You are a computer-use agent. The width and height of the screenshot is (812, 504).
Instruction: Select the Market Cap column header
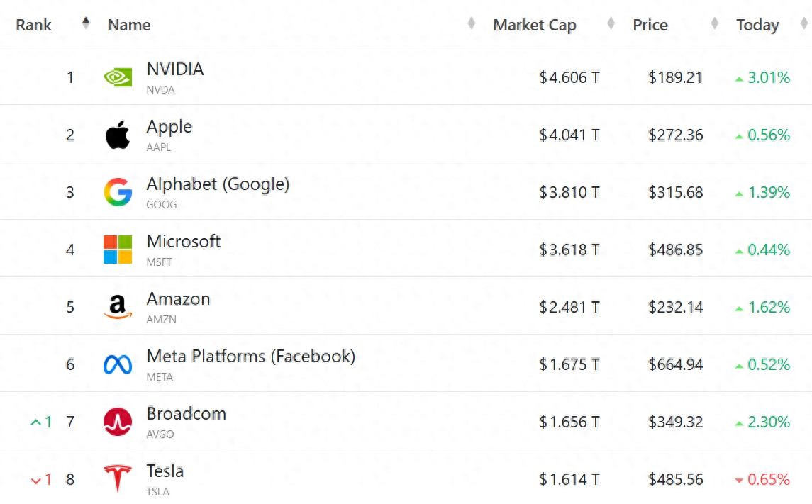[535, 25]
